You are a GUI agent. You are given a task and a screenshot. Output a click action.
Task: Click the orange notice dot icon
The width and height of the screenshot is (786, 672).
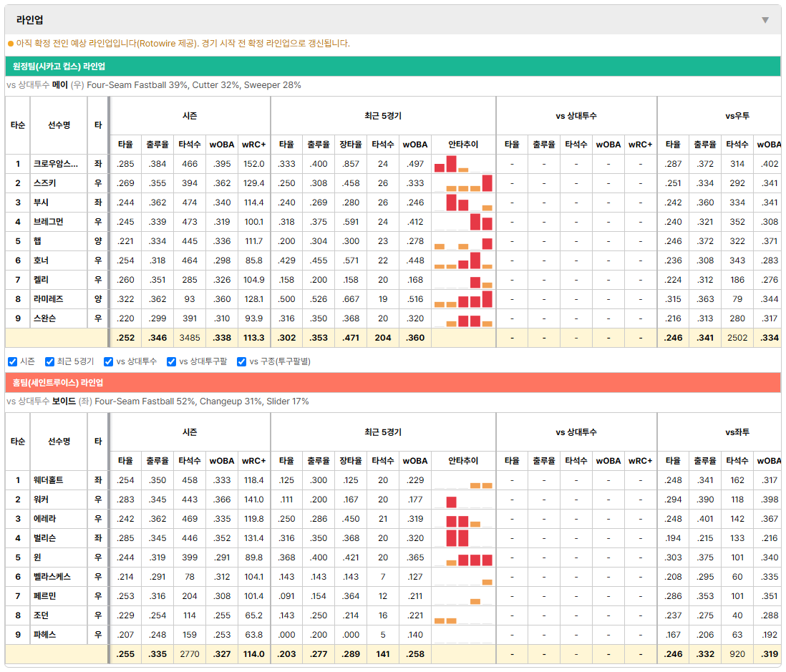coord(11,44)
